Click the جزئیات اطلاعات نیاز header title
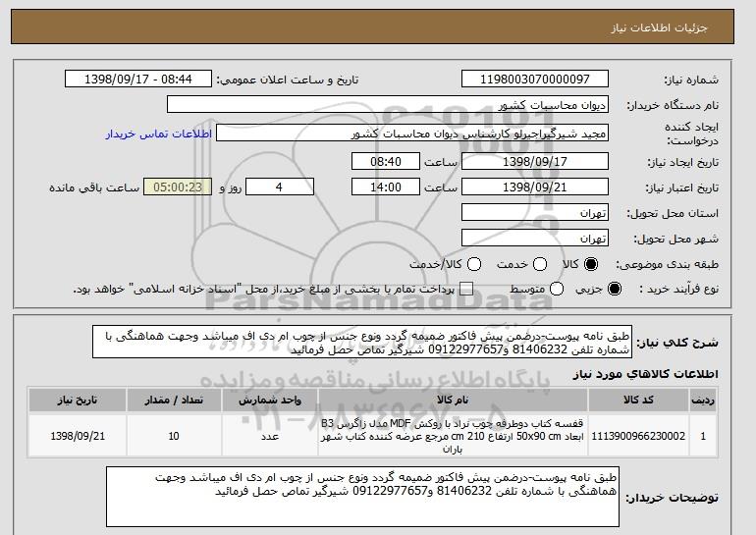The height and width of the screenshot is (535, 756). [x=659, y=27]
